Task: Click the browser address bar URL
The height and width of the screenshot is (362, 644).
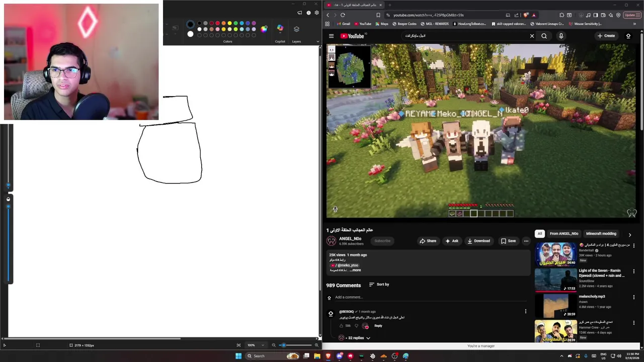Action: point(429,15)
